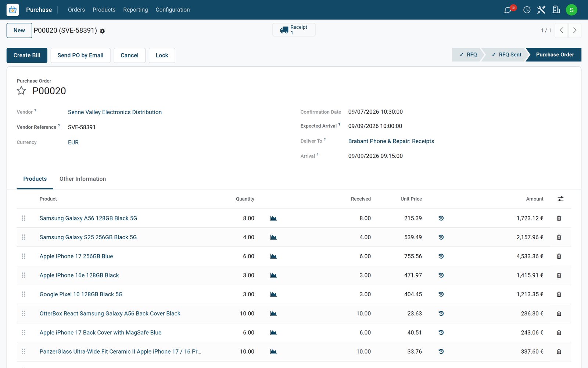The width and height of the screenshot is (588, 368).
Task: Open Brabant Phone & Repair: Receipts link
Action: coord(391,141)
